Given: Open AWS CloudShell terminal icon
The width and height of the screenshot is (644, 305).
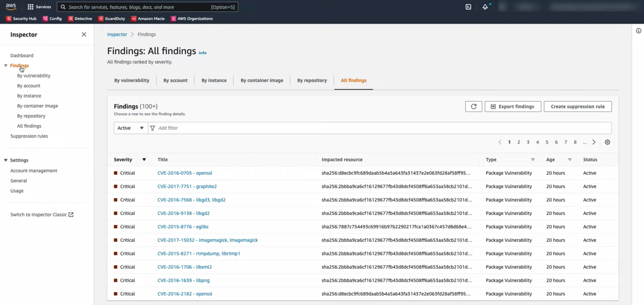Looking at the screenshot, I should [x=468, y=7].
